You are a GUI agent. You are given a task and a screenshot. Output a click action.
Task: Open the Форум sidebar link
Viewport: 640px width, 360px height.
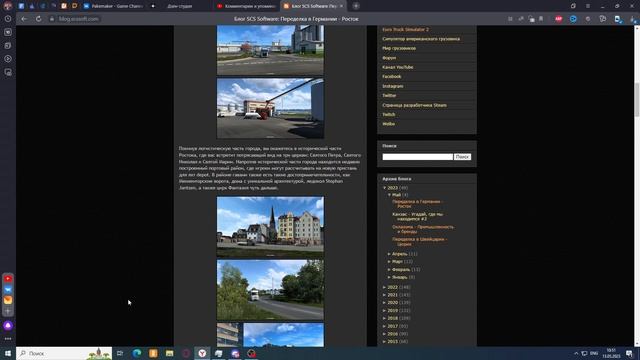pos(389,58)
